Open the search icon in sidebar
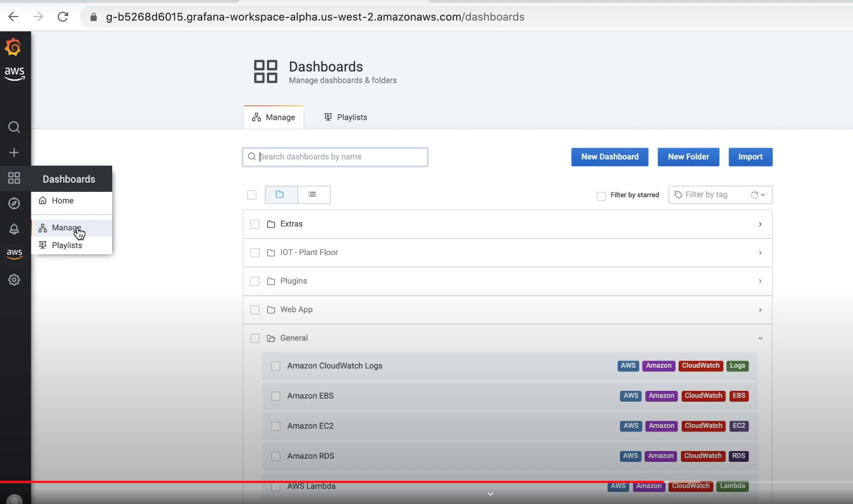The height and width of the screenshot is (504, 853). [14, 127]
